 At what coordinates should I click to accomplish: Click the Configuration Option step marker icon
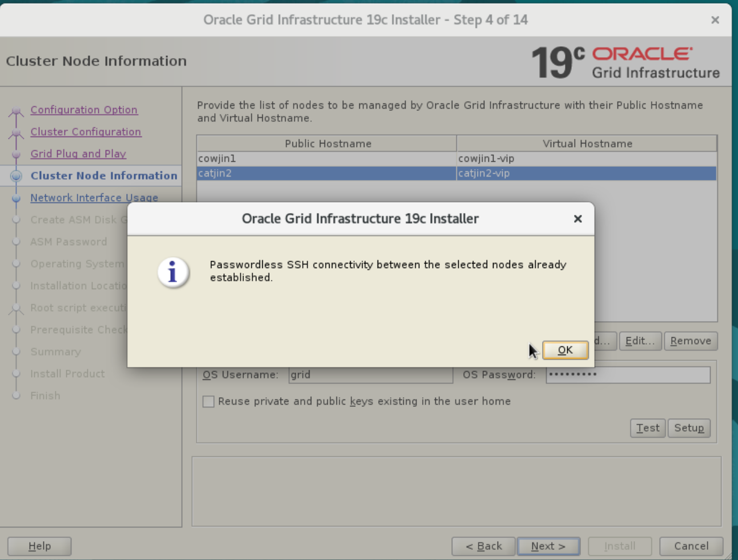pyautogui.click(x=16, y=111)
